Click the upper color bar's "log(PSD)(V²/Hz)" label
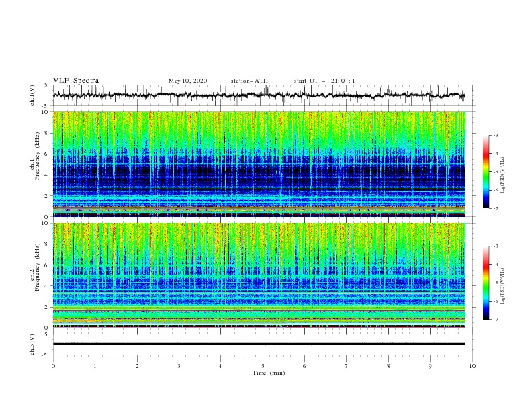Screen dimensions: 532x411 pyautogui.click(x=503, y=175)
